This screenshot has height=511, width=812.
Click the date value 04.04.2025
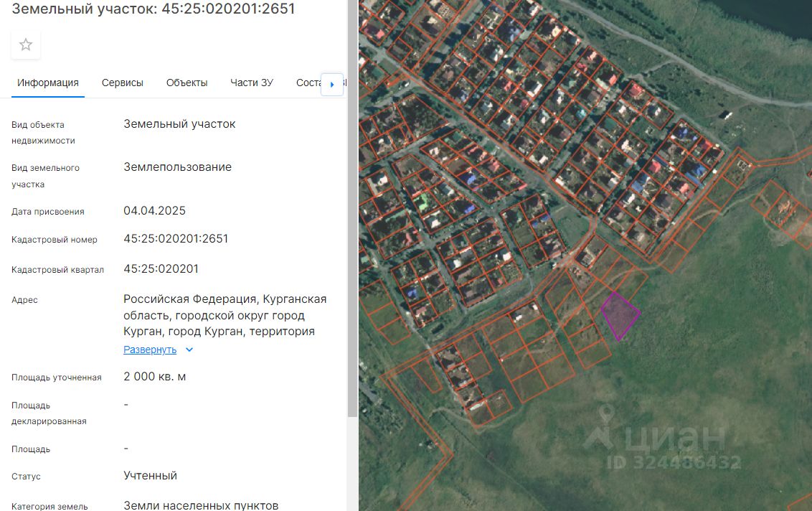[x=154, y=211]
